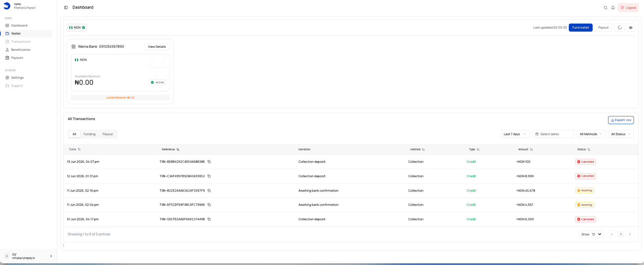Viewport: 644px width, 265px height.
Task: Open the Last 7 days dropdown
Action: [x=515, y=134]
